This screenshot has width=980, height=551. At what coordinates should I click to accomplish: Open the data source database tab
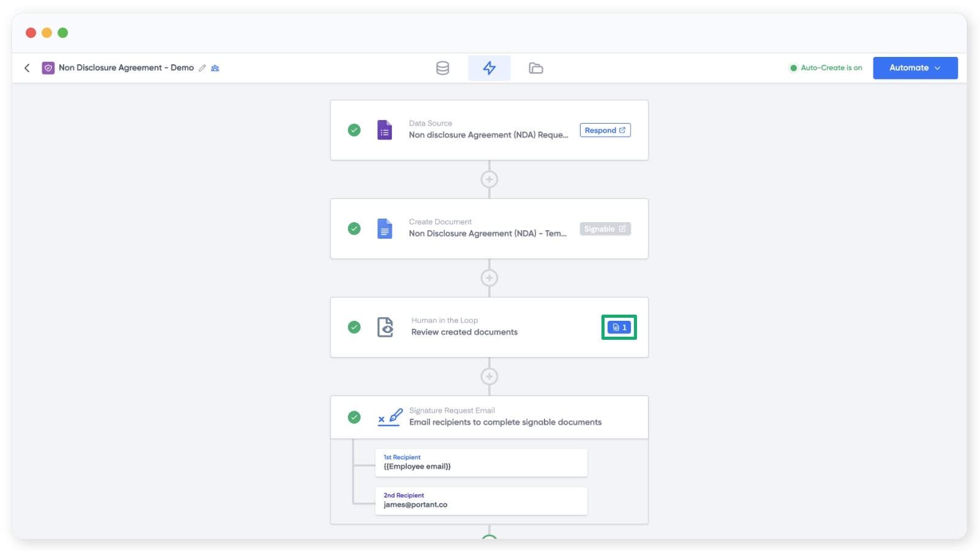point(442,68)
